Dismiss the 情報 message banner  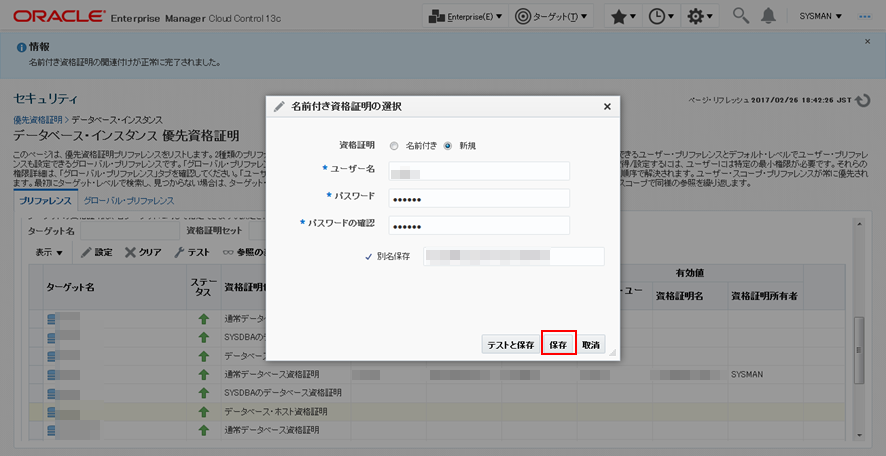point(868,41)
